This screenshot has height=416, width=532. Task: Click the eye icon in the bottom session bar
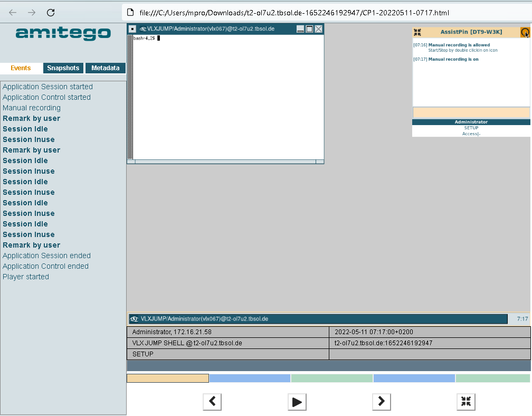(134, 319)
